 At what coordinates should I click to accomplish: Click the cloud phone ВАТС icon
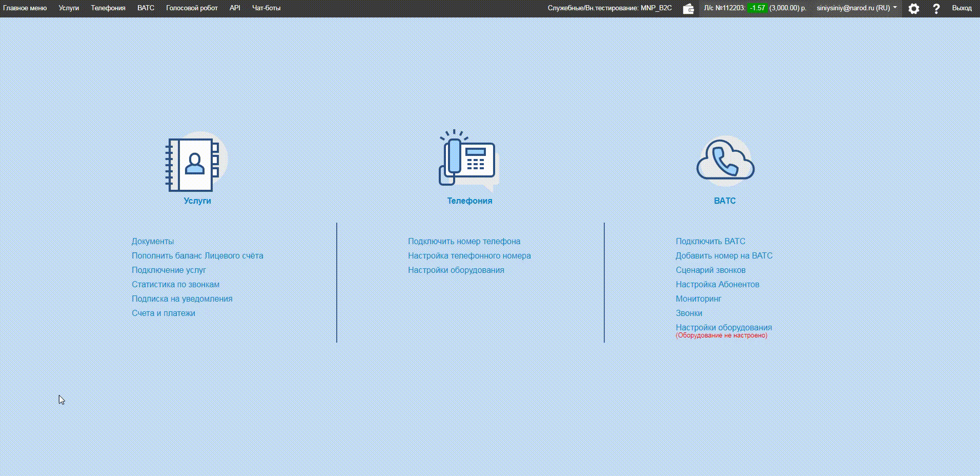pyautogui.click(x=725, y=161)
